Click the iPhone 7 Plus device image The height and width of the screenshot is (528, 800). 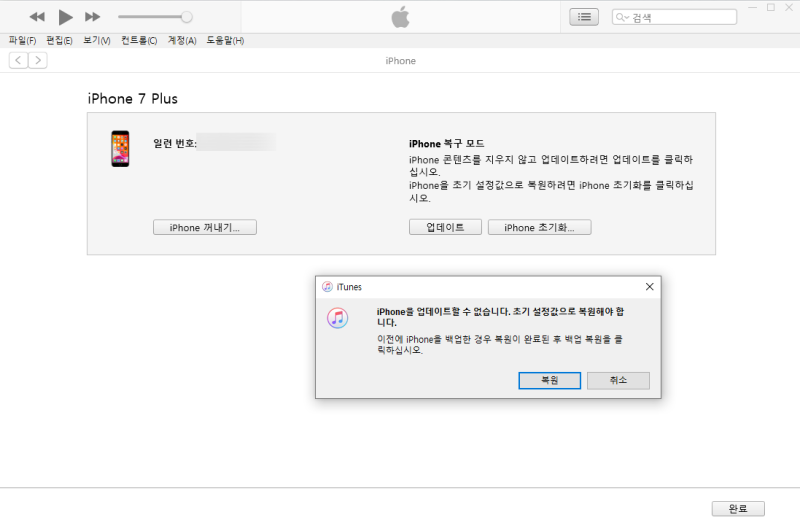(x=120, y=148)
